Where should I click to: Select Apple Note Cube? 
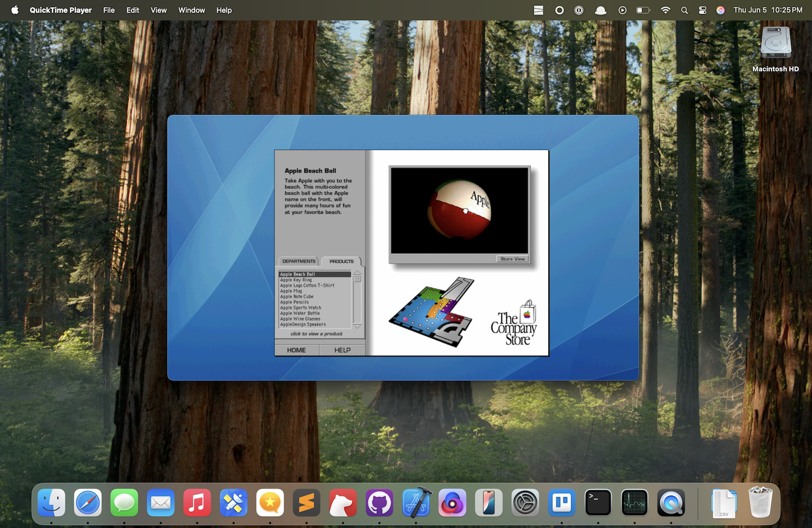tap(315, 296)
